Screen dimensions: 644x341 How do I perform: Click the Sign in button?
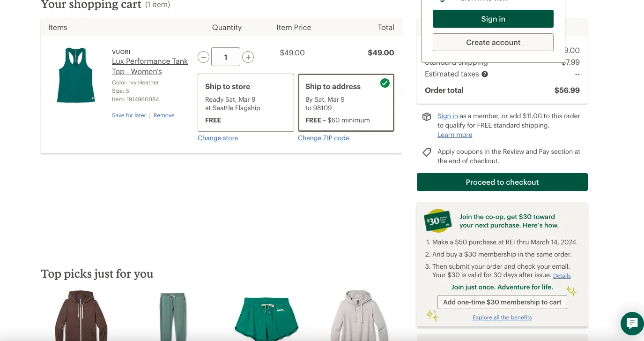tap(493, 19)
